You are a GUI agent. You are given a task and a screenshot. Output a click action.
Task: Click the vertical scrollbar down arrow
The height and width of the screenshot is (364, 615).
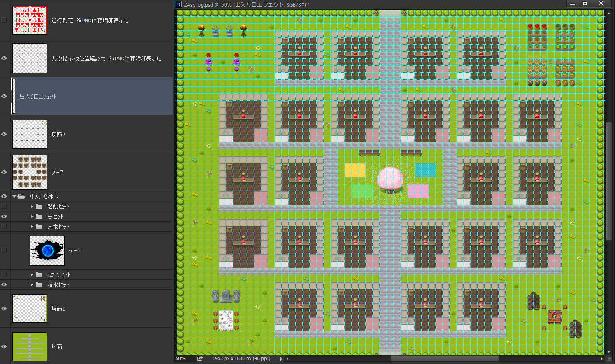[x=609, y=351]
